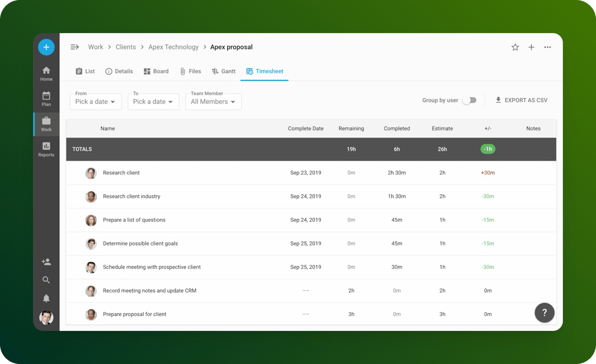Open search from the sidebar
Image resolution: width=596 pixels, height=364 pixels.
point(46,280)
